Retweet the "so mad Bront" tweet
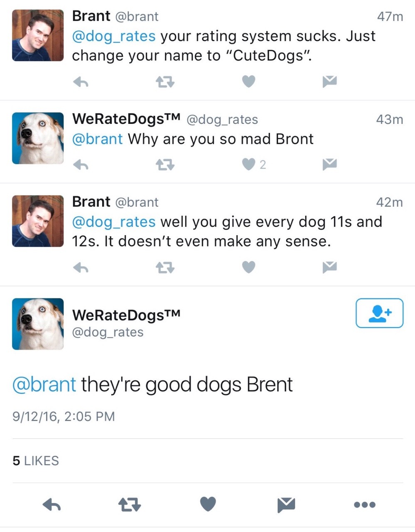Image resolution: width=415 pixels, height=532 pixels. (x=165, y=165)
